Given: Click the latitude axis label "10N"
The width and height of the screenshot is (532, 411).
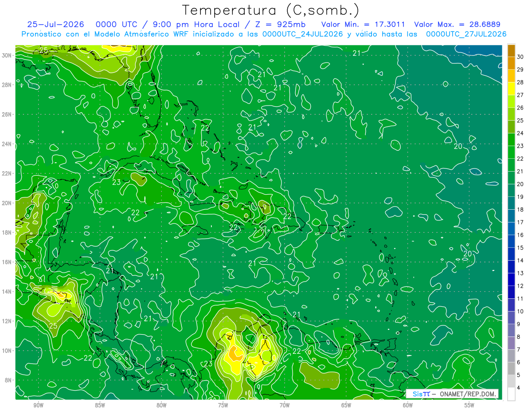Looking at the screenshot, I should (x=7, y=350).
